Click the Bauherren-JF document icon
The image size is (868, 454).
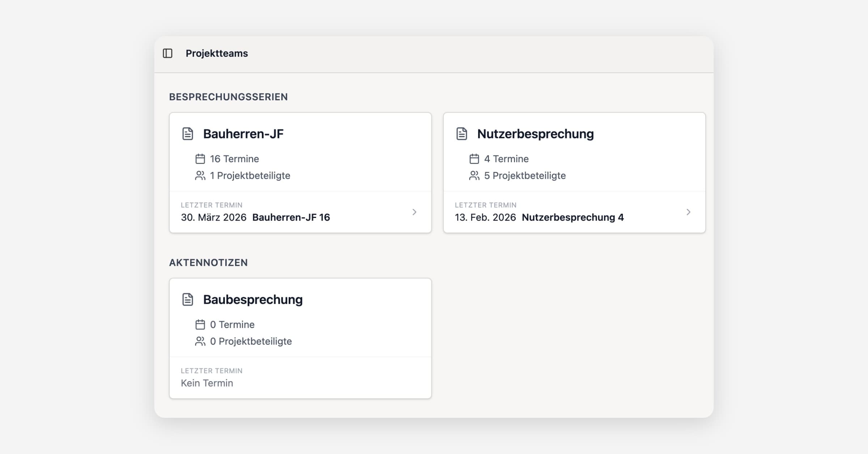[x=187, y=134]
